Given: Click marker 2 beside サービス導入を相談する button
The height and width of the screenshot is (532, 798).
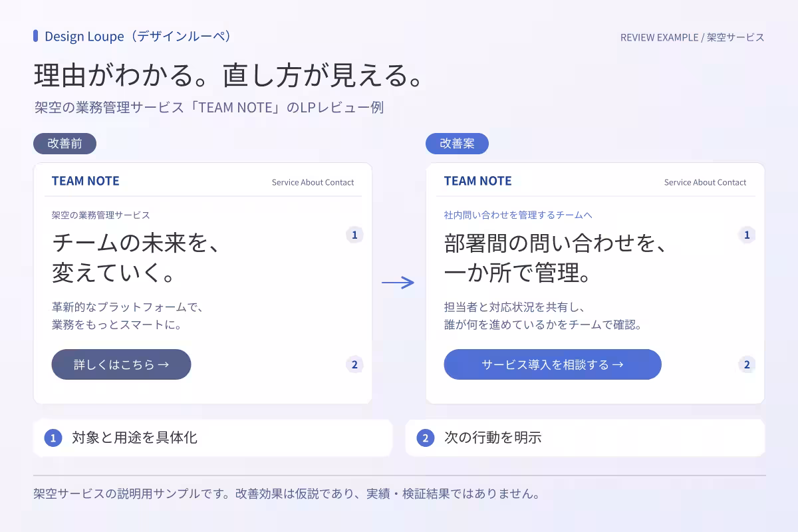Looking at the screenshot, I should [747, 364].
